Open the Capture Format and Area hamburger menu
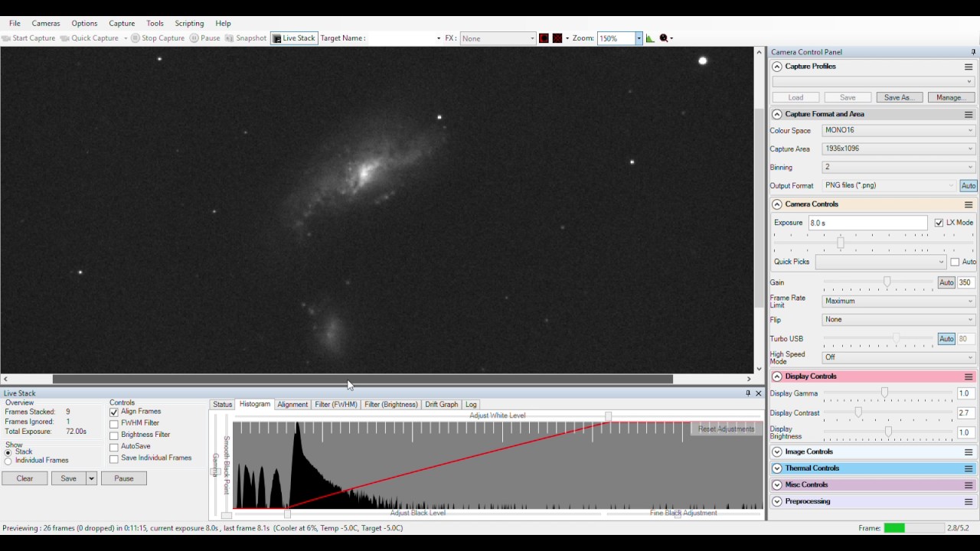The height and width of the screenshot is (551, 980). click(969, 115)
